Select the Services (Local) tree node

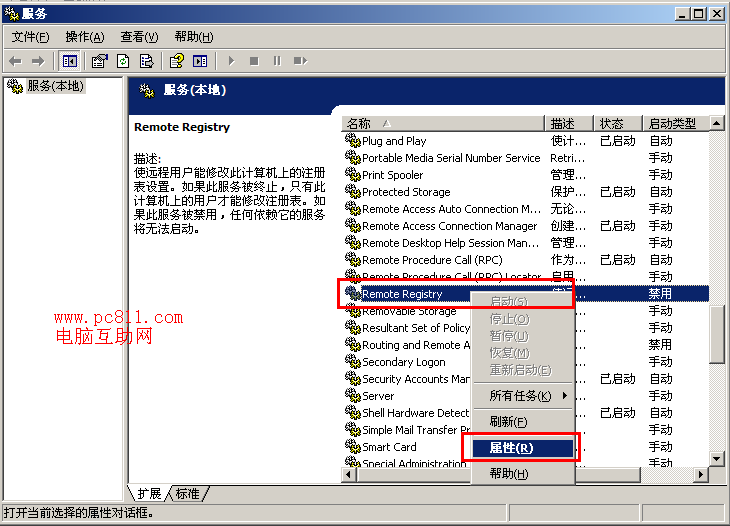coord(47,87)
